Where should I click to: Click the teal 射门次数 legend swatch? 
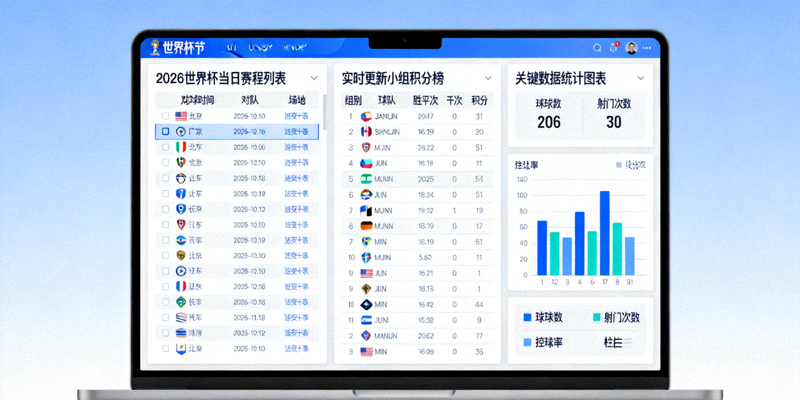596,317
